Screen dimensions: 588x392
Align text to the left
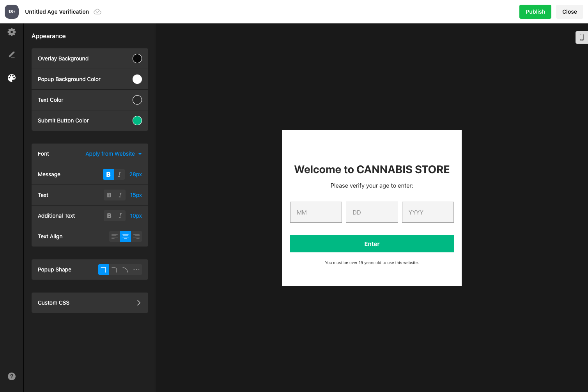(115, 236)
